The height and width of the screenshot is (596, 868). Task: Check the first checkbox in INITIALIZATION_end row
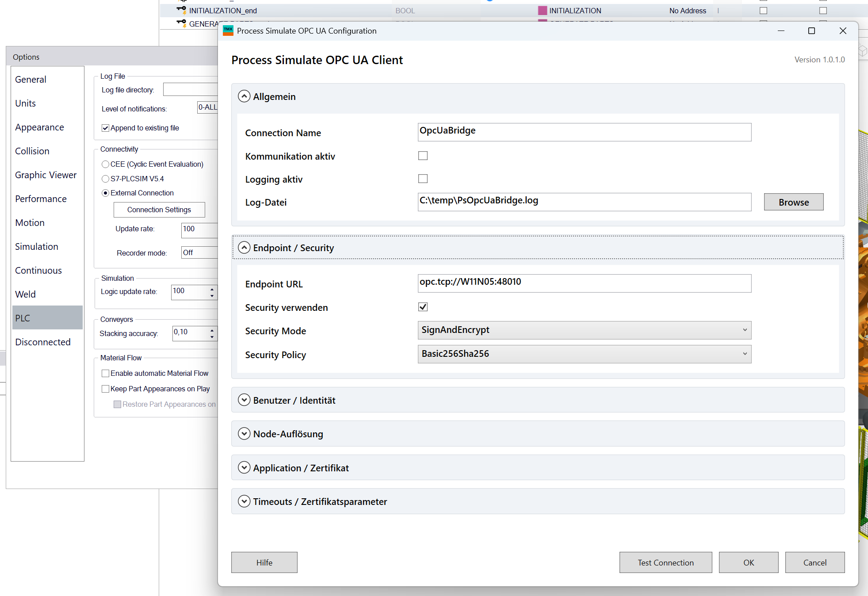pyautogui.click(x=763, y=11)
